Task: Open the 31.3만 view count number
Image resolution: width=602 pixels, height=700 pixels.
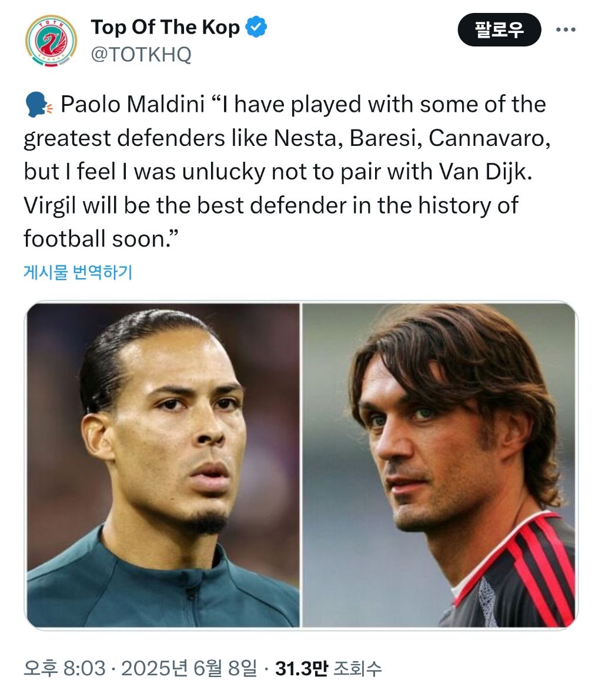Action: coord(301,668)
